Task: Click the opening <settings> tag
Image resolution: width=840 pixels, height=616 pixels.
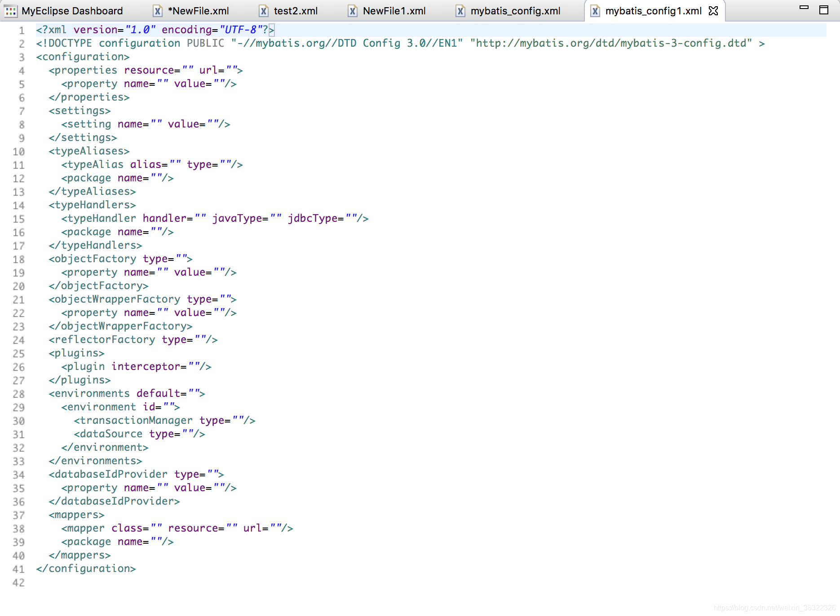Action: pyautogui.click(x=80, y=111)
